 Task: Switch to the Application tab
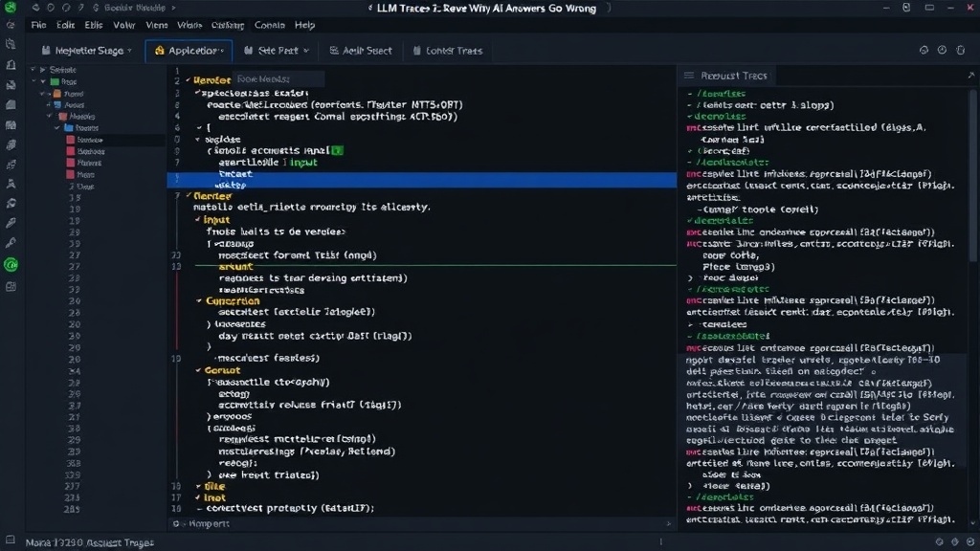pyautogui.click(x=189, y=51)
